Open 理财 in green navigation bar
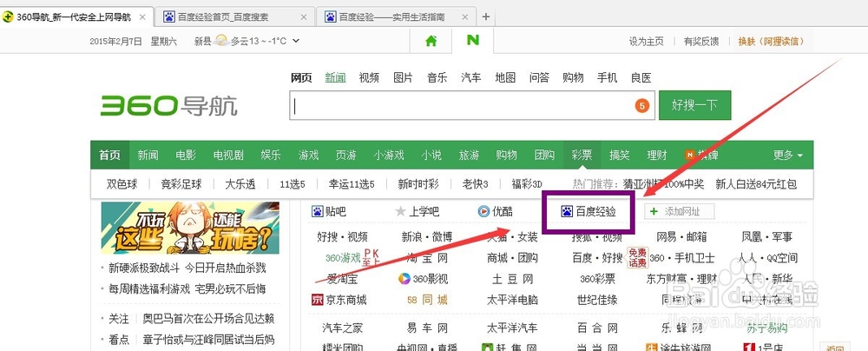Screen dimensions: 868x351 tap(657, 156)
